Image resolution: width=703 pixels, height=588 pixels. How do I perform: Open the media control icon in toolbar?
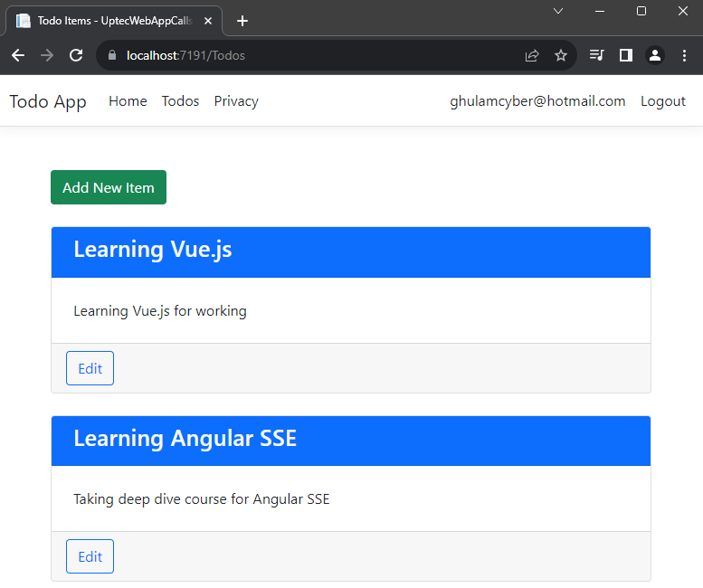point(596,55)
